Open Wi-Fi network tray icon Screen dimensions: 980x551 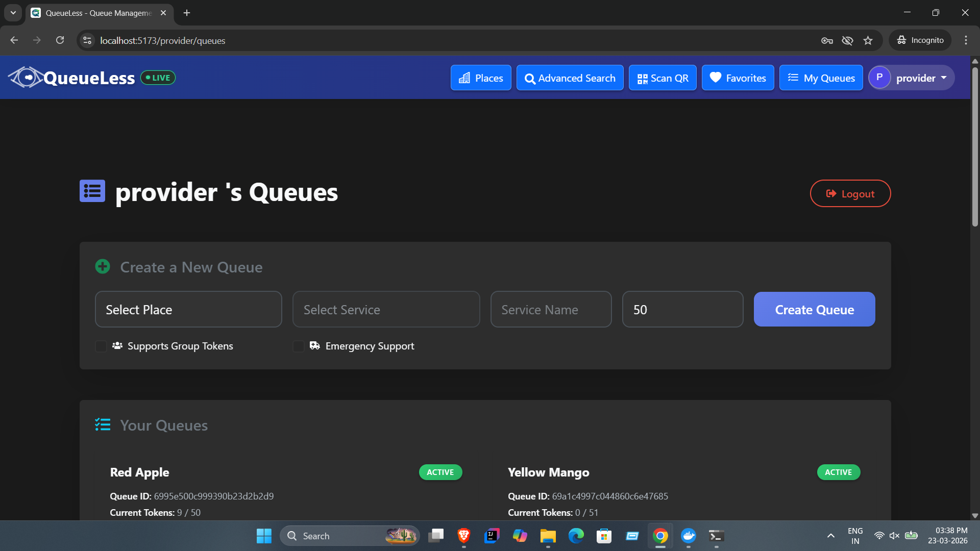point(879,536)
